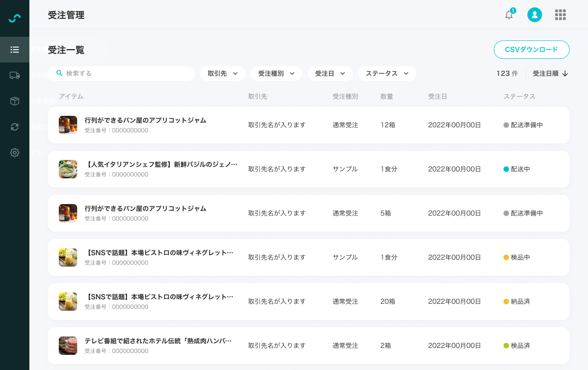Open notifications via the bell icon
Screen dimensions: 588x370
(509, 15)
